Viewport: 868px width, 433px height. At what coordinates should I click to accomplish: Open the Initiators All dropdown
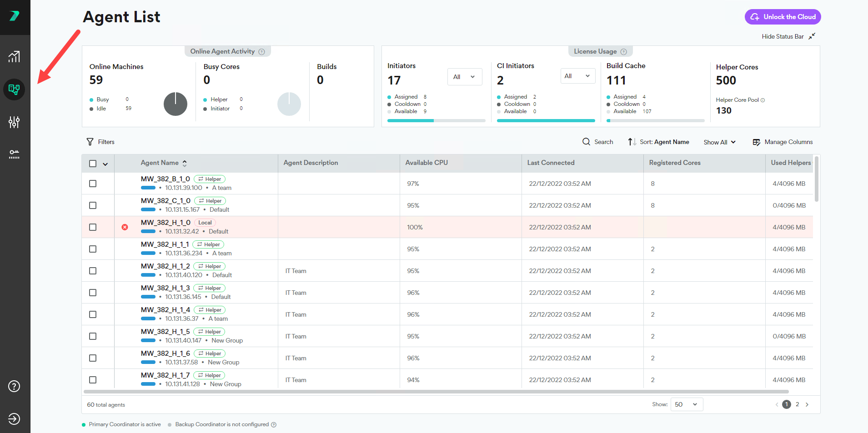(464, 77)
